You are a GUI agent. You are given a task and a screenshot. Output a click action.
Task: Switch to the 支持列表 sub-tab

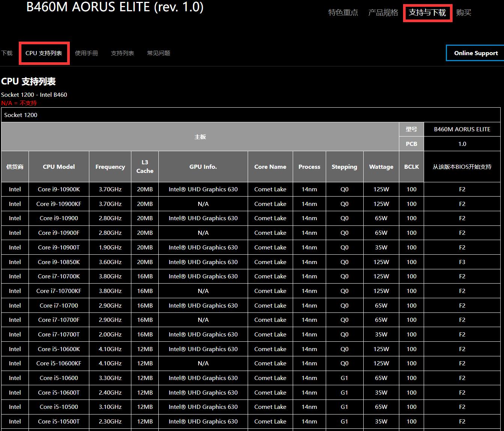pyautogui.click(x=122, y=53)
